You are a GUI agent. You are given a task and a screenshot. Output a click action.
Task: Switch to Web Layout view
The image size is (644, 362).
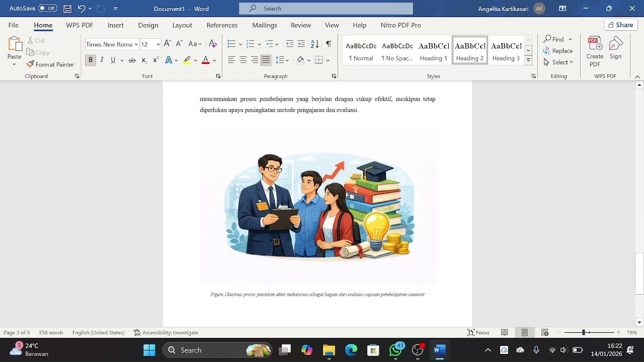pyautogui.click(x=545, y=332)
